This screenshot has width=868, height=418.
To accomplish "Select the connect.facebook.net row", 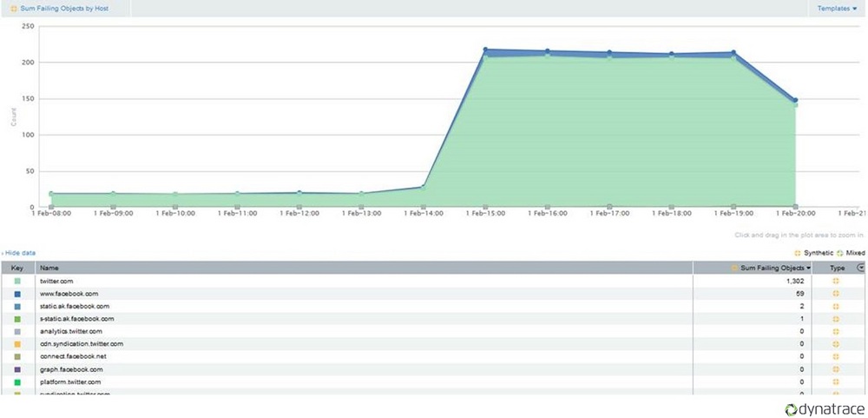I will [74, 356].
